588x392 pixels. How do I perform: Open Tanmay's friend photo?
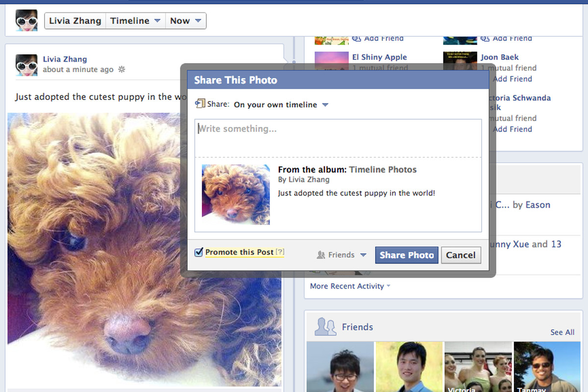(x=547, y=367)
